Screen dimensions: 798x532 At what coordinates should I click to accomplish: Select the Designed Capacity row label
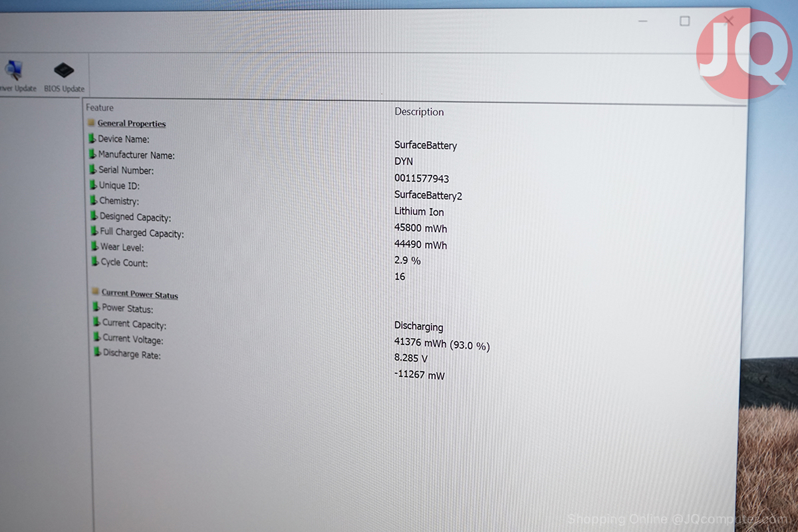pyautogui.click(x=136, y=217)
